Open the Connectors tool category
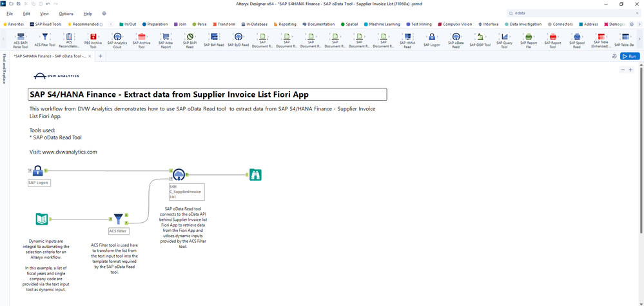The width and height of the screenshot is (644, 306). [x=561, y=25]
